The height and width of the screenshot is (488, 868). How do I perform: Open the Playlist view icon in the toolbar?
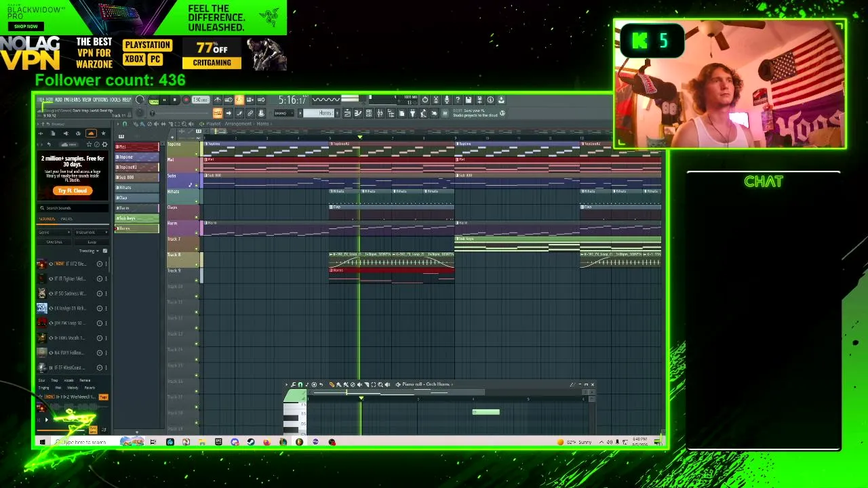point(347,113)
